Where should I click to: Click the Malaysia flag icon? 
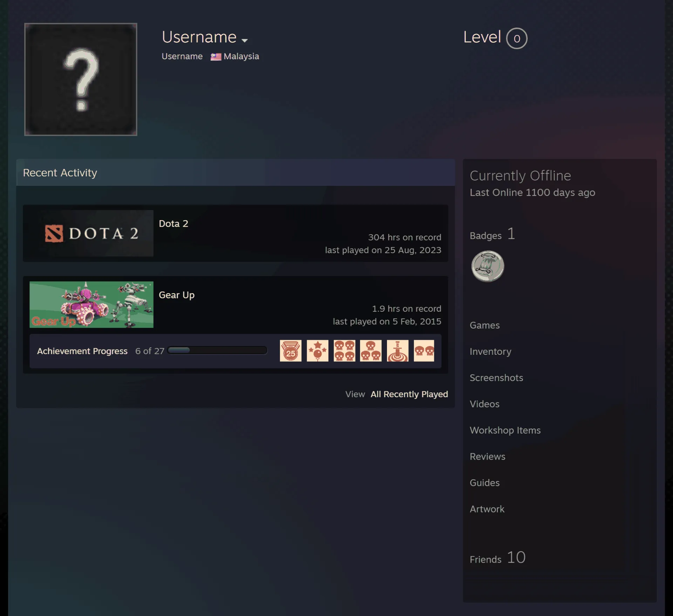click(x=216, y=56)
